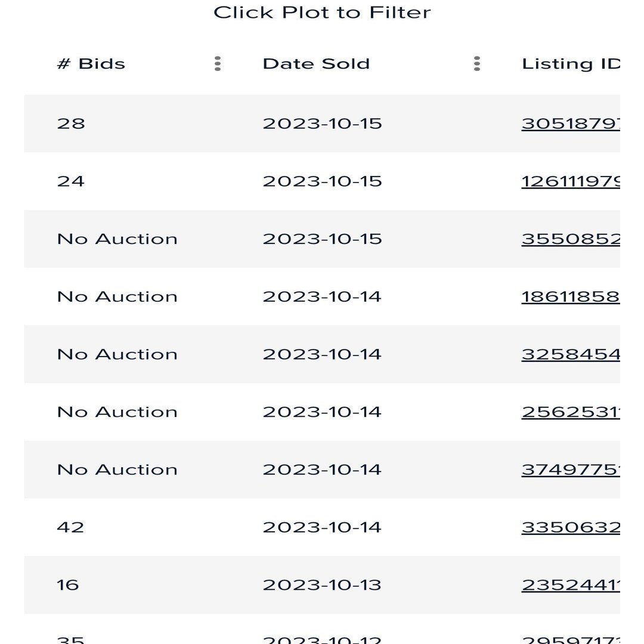Select the row with 42 bids
This screenshot has height=644, width=644.
coord(322,527)
